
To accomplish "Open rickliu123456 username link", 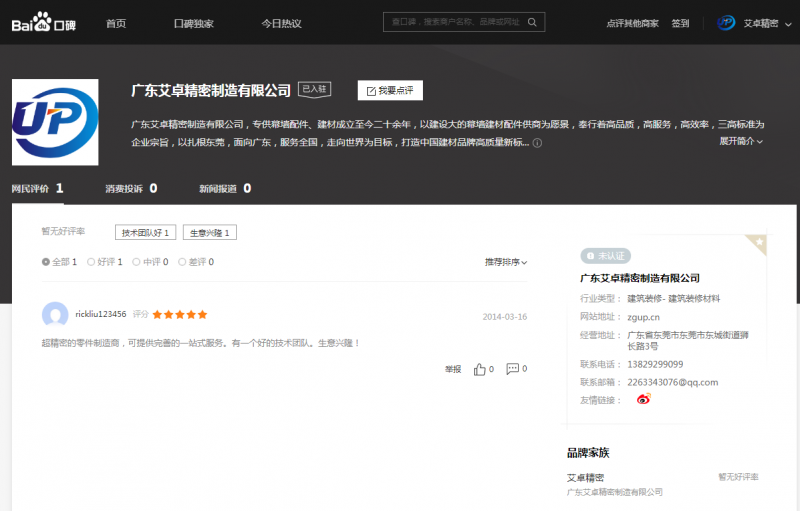I will pos(101,314).
